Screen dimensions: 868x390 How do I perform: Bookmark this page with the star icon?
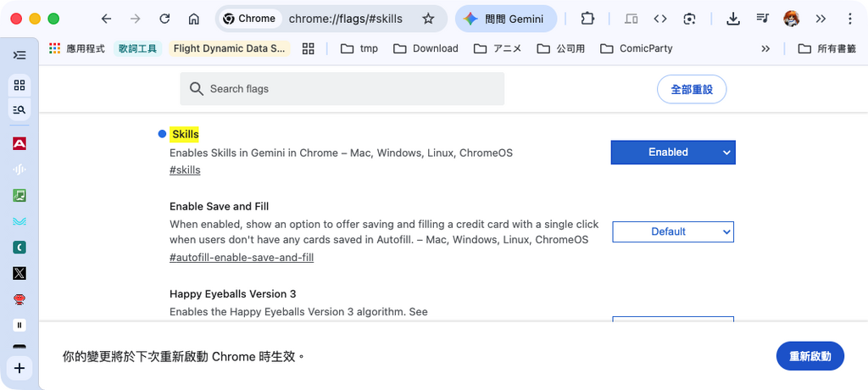tap(428, 19)
